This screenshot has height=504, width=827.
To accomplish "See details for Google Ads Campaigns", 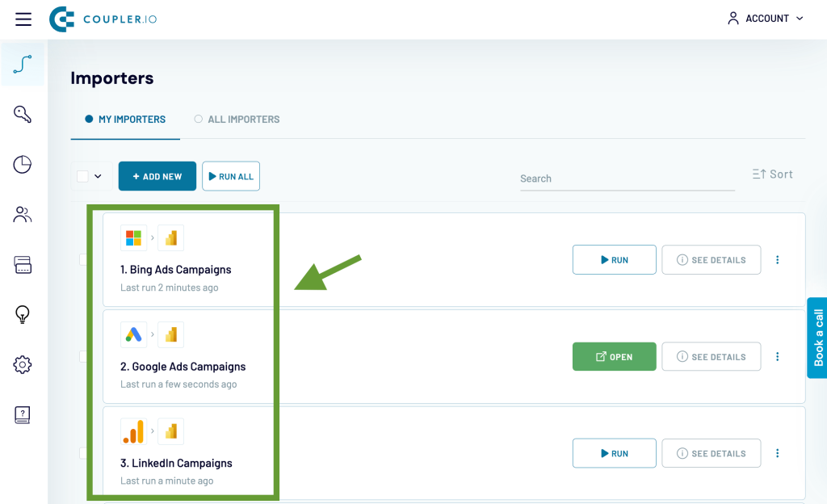I will point(712,357).
